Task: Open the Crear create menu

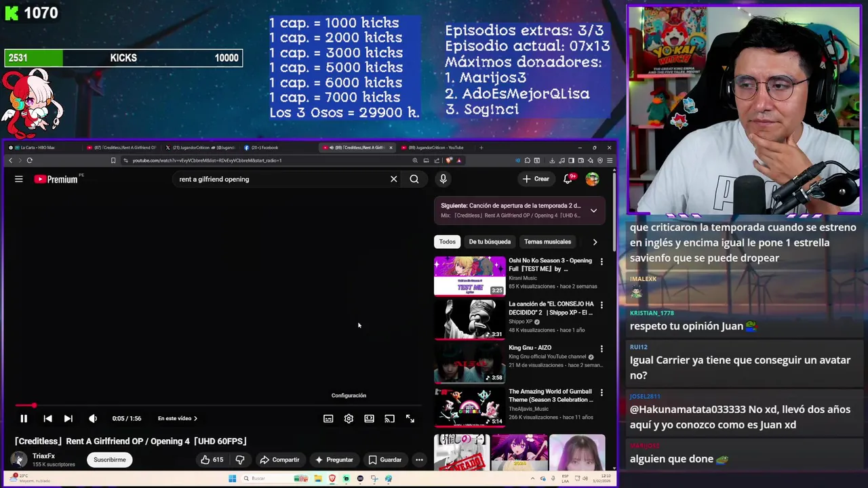Action: [536, 179]
